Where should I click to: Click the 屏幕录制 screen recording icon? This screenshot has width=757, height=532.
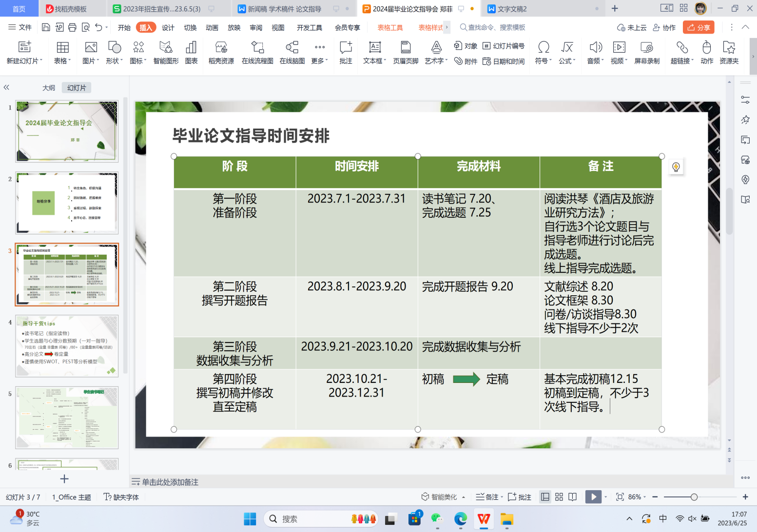point(646,52)
